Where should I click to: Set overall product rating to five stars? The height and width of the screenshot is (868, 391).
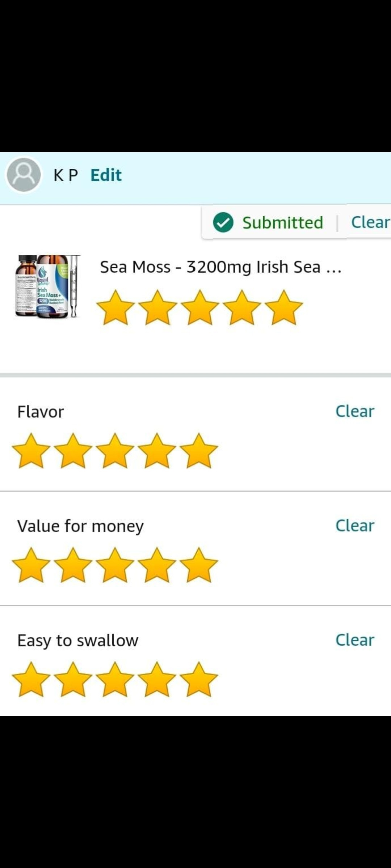(284, 308)
